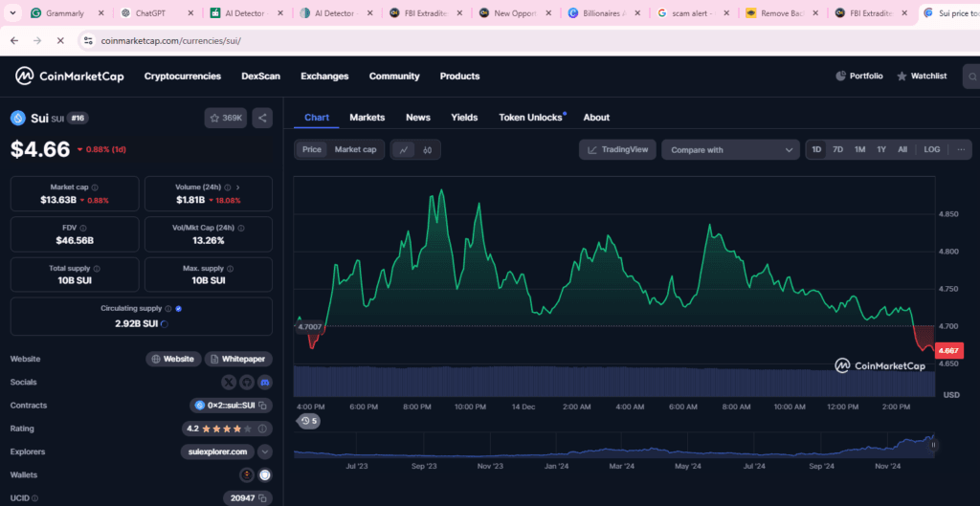Expand the explorers list chevron
This screenshot has height=506, width=980.
pyautogui.click(x=265, y=451)
